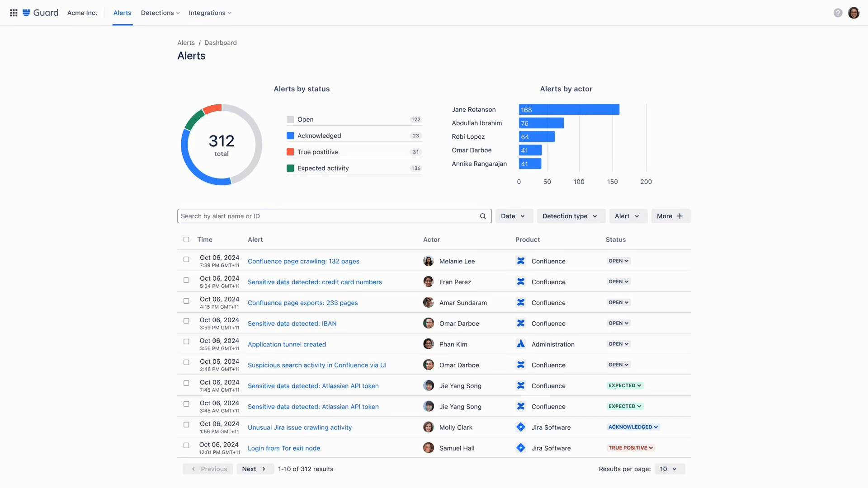Screen dimensions: 868x488
Task: Click the More filter button
Action: [x=670, y=216]
